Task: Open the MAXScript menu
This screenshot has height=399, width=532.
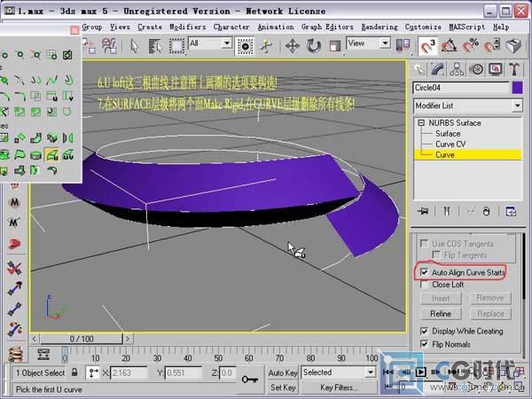Action: 467,27
